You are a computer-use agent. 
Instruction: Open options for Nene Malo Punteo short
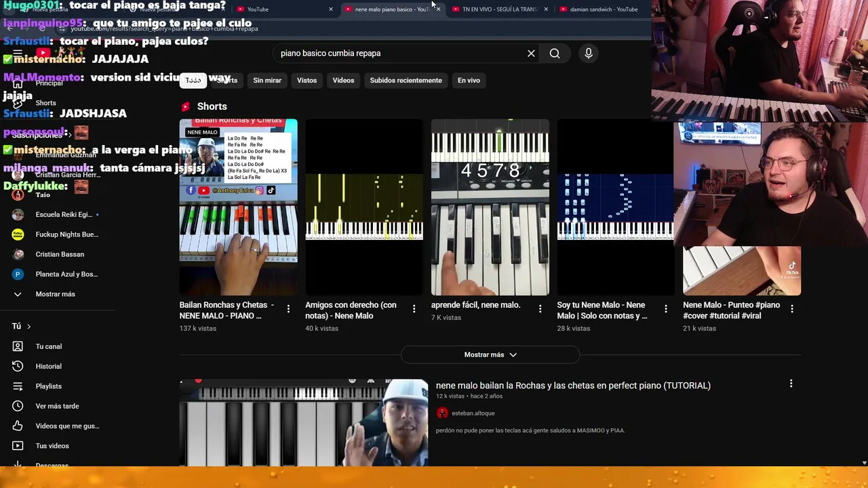pos(791,309)
